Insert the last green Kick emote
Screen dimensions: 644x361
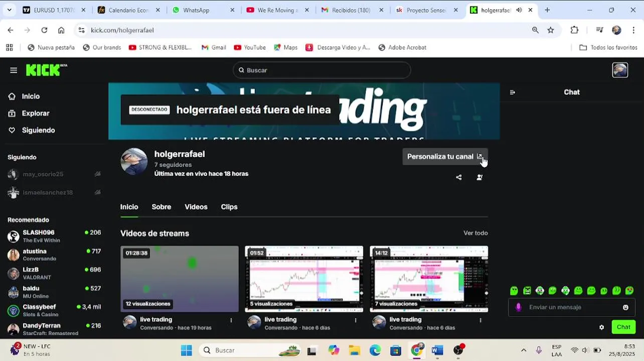[x=629, y=291]
